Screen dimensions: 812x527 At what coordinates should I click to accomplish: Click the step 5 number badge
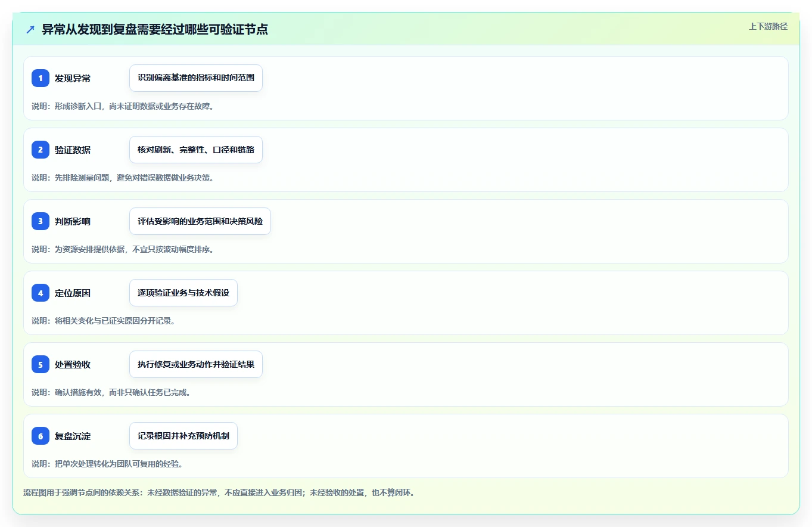click(41, 364)
